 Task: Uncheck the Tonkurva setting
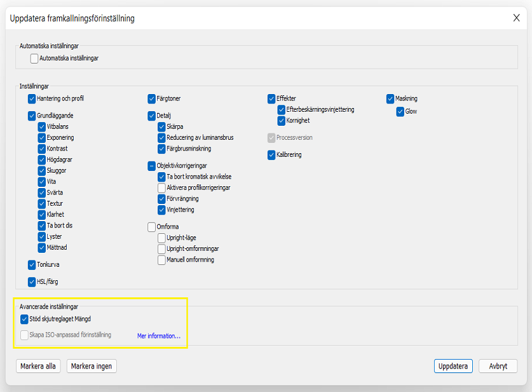(32, 265)
